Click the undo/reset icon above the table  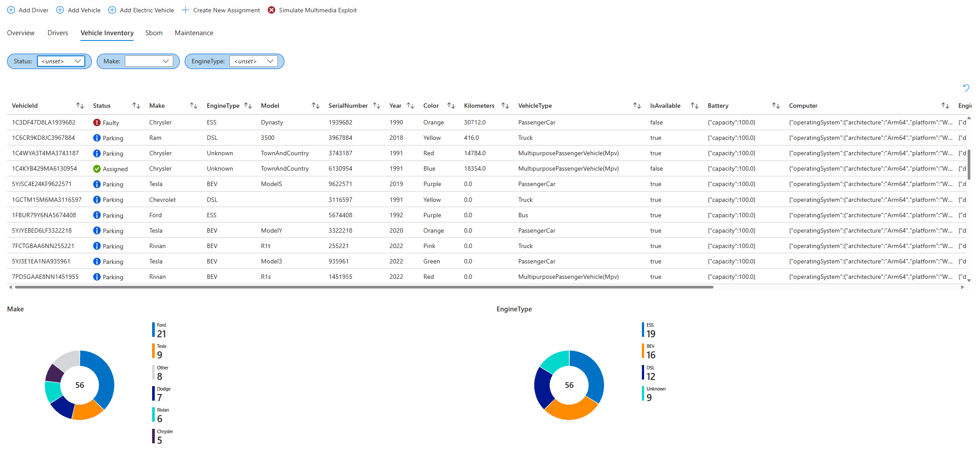coord(966,88)
